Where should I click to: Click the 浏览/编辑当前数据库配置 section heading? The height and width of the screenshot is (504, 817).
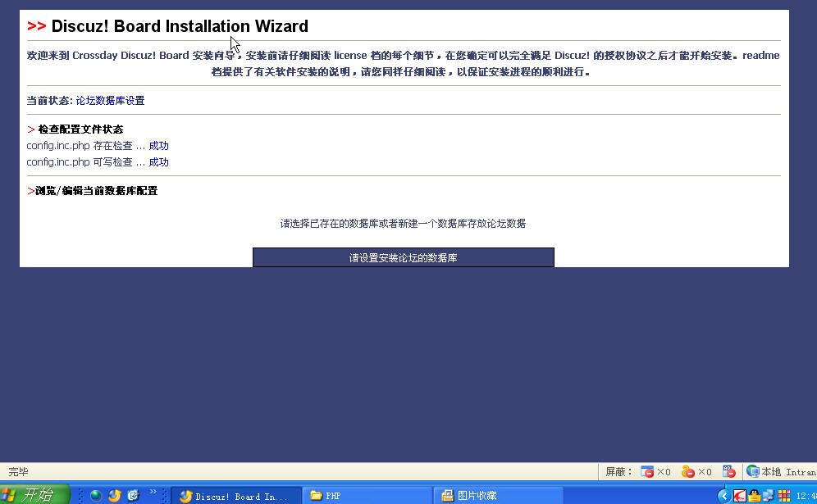[97, 191]
